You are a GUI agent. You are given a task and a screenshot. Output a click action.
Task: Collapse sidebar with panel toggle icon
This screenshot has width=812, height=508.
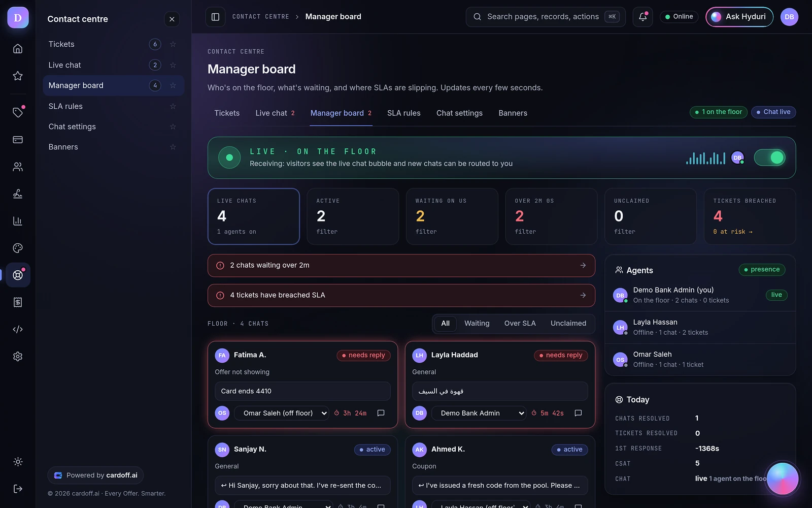coord(215,17)
